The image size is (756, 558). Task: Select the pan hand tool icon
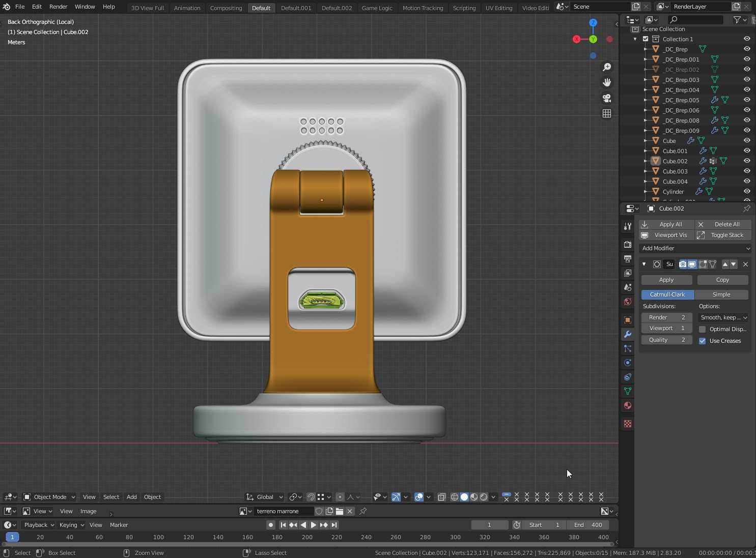pos(607,82)
